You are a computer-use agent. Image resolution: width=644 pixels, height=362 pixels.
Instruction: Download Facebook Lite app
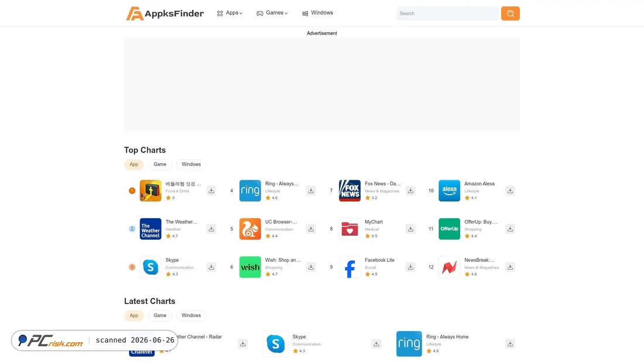point(410,267)
